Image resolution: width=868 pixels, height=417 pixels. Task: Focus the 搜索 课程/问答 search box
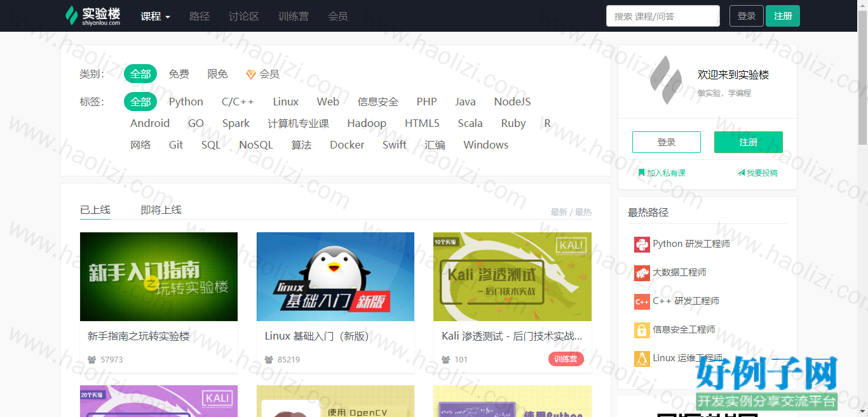tap(663, 16)
